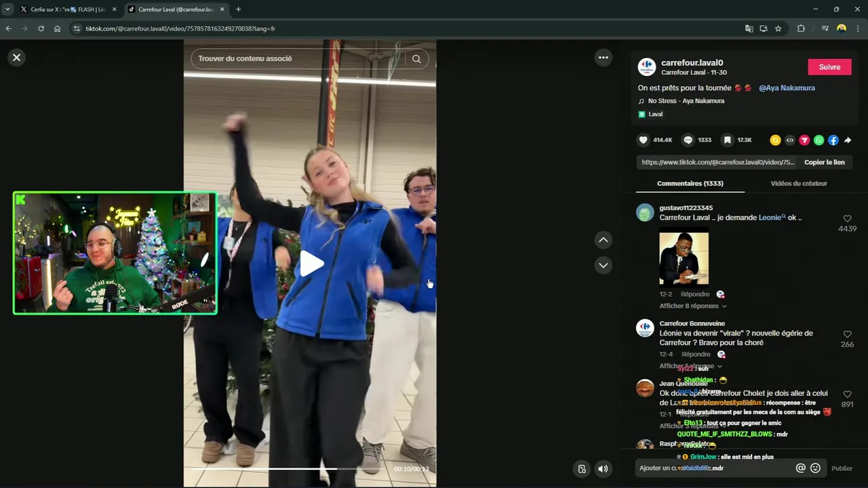This screenshot has width=868, height=488.
Task: Follow carrefour.laval0 with the Suivre button
Action: click(x=829, y=67)
